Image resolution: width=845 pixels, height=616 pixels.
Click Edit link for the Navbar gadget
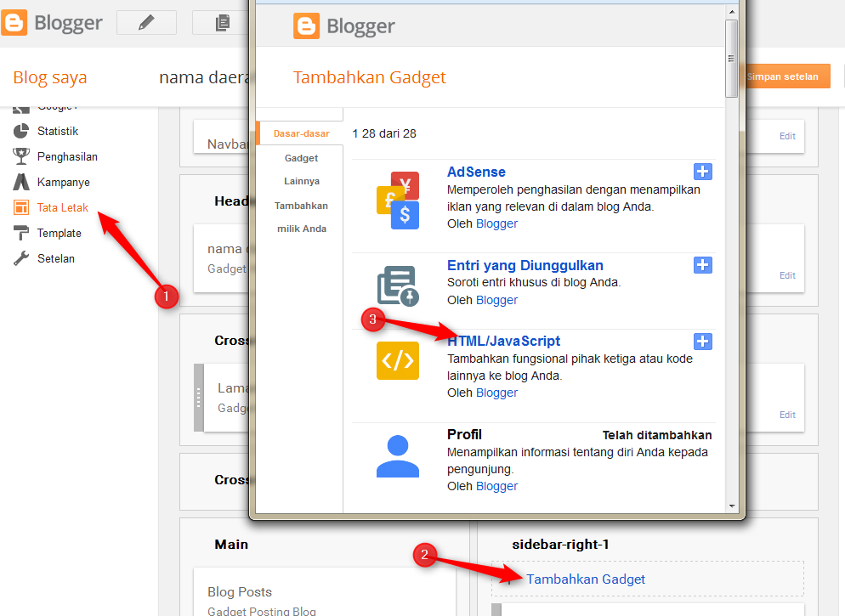coord(787,136)
